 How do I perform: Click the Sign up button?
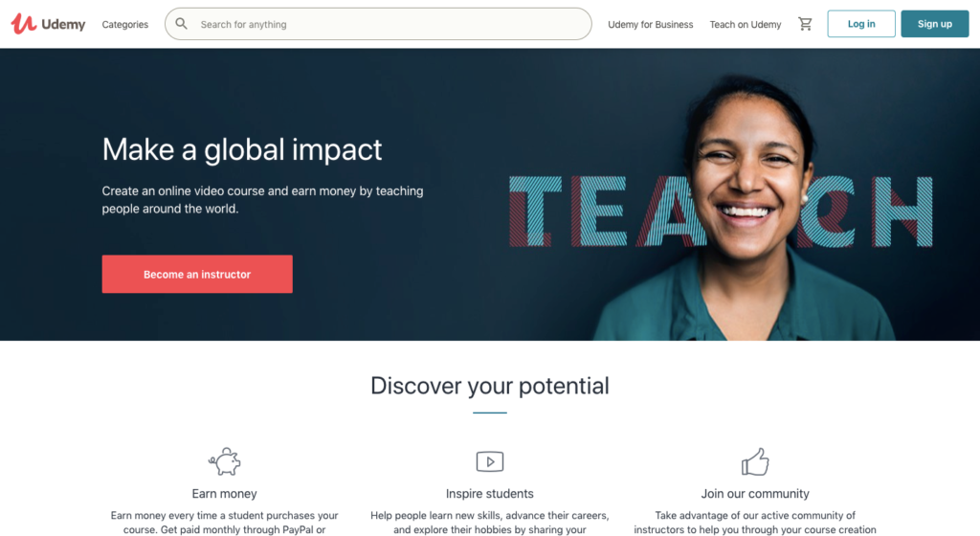(935, 24)
